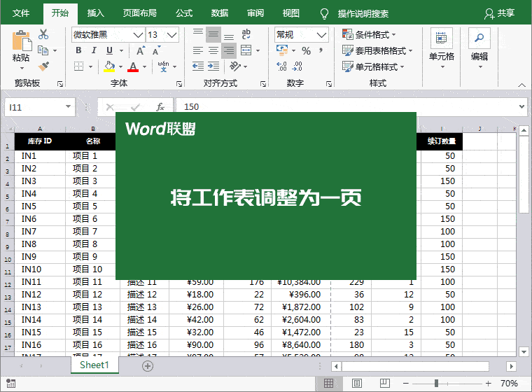Viewport: 532px width, 392px height.
Task: Zoom in with plus button
Action: (488, 384)
